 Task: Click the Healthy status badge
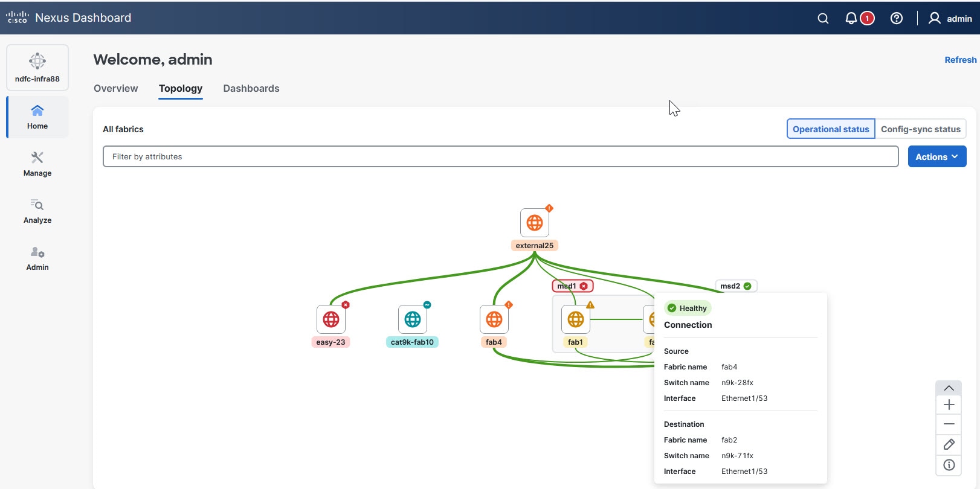pos(688,308)
